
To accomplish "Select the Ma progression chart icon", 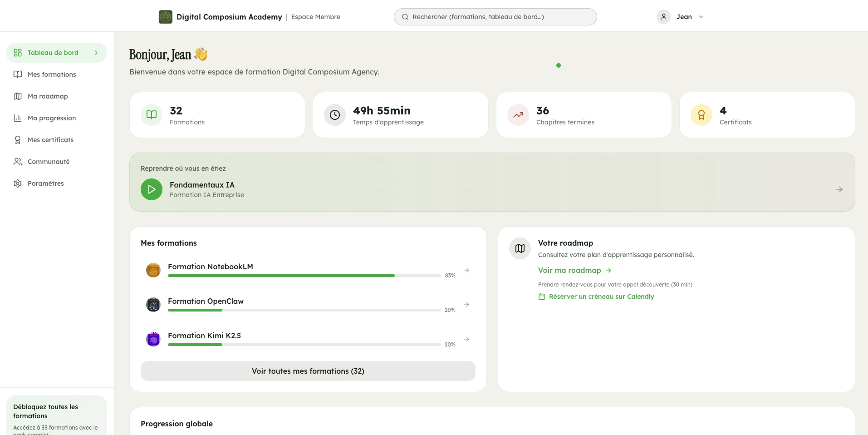I will pos(17,118).
